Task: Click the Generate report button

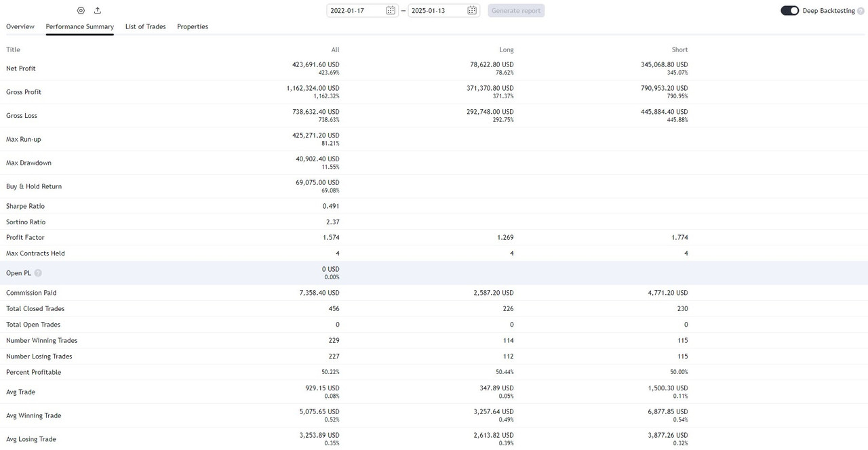Action: coord(516,11)
